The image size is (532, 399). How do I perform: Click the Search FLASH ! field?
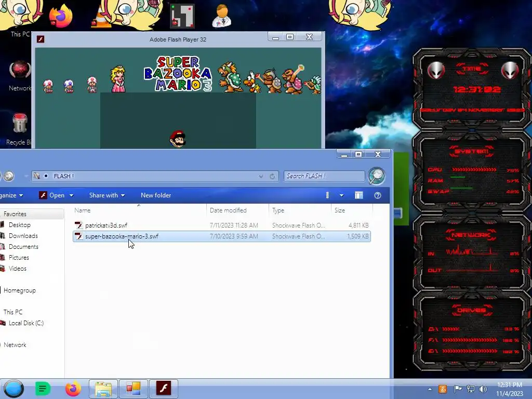point(324,176)
